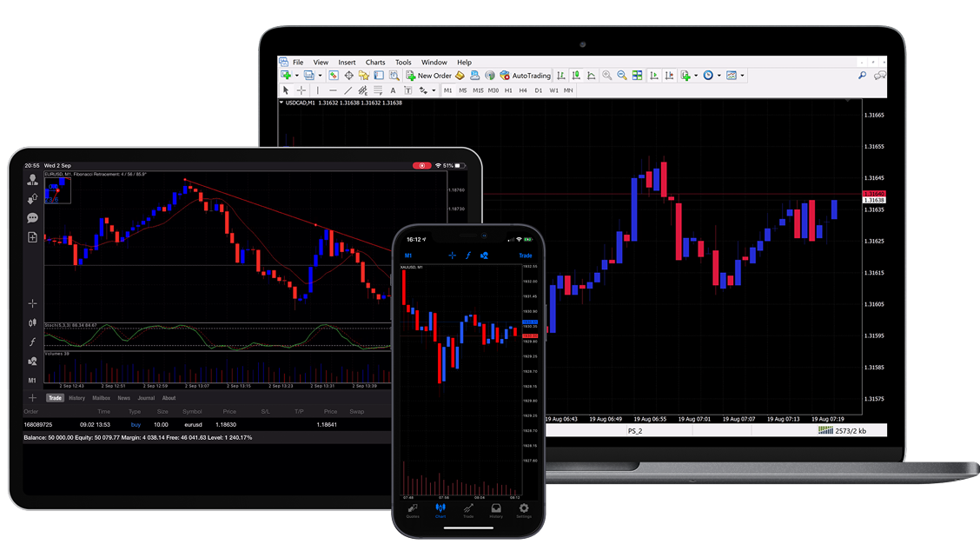
Task: Open the Insert menu
Action: click(x=347, y=63)
